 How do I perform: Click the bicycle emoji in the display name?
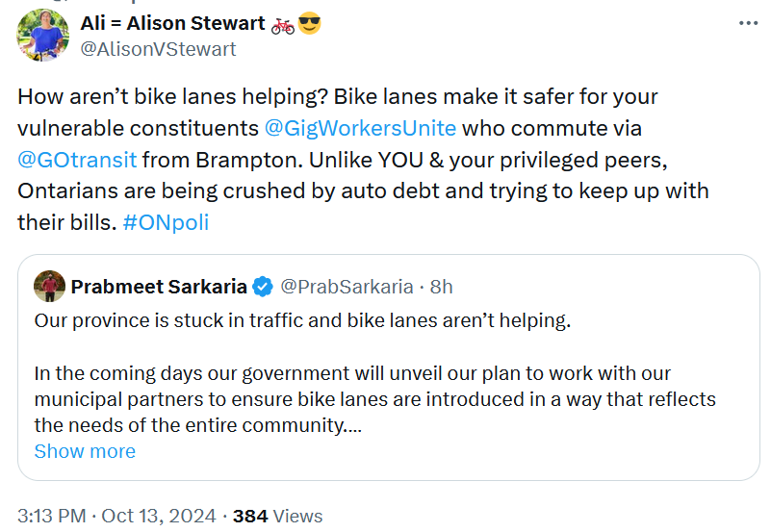pos(283,24)
